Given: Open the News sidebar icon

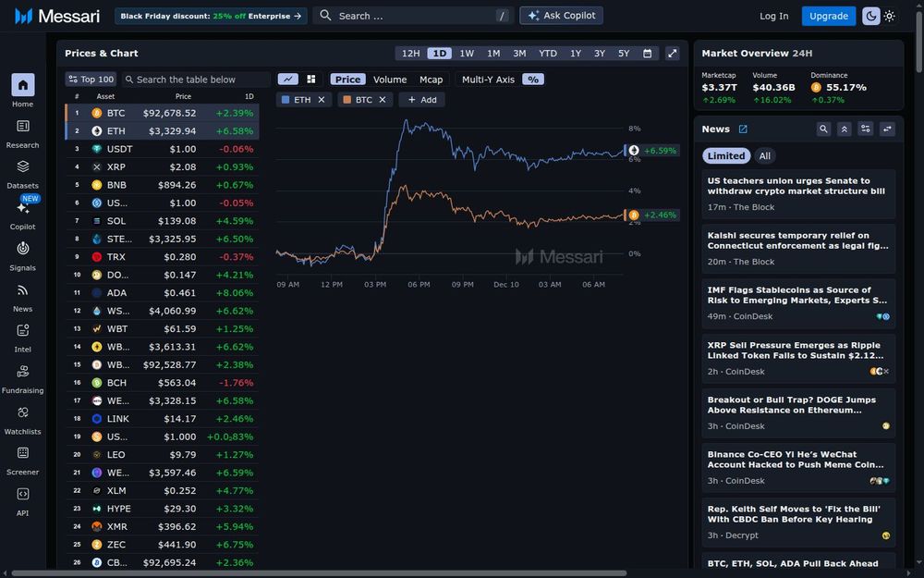Looking at the screenshot, I should pos(22,290).
